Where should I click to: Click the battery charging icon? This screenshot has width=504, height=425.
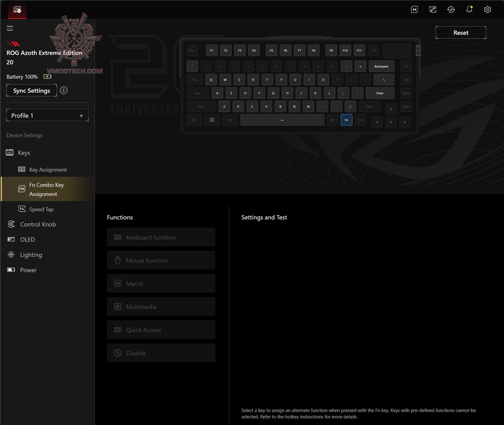click(x=47, y=77)
